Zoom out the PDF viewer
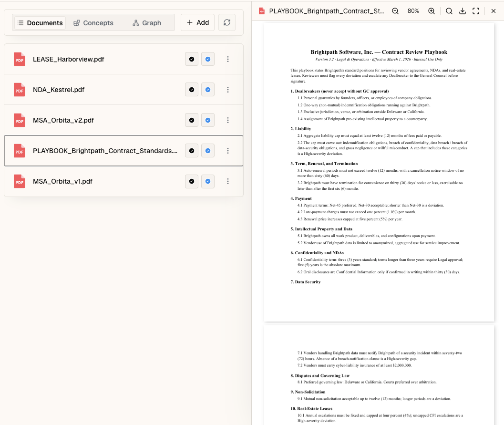The height and width of the screenshot is (425, 504). [x=395, y=11]
